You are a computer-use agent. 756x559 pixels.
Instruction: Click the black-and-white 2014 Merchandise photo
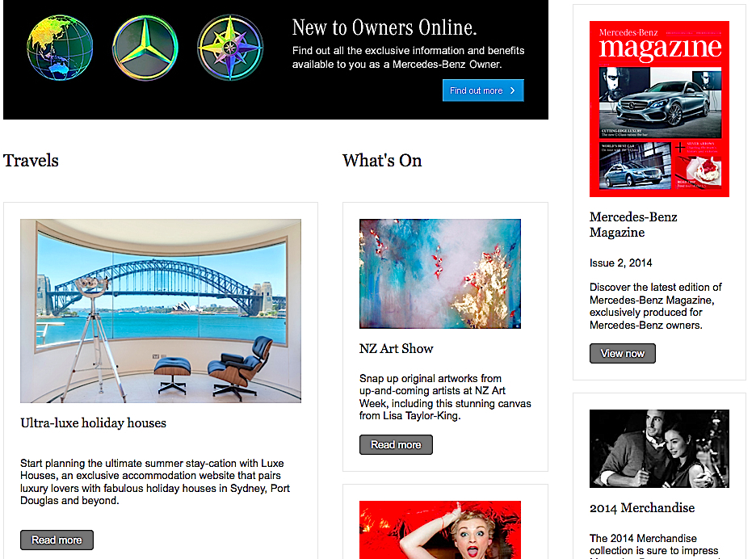pos(659,448)
